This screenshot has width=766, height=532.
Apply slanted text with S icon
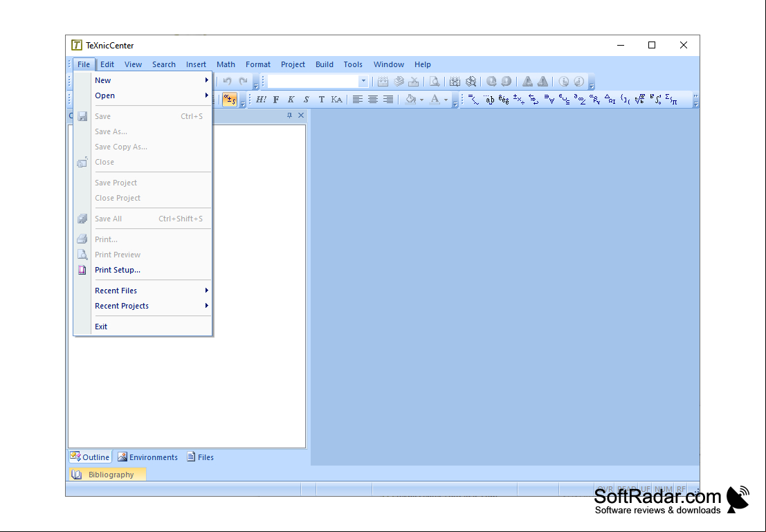[x=307, y=100]
